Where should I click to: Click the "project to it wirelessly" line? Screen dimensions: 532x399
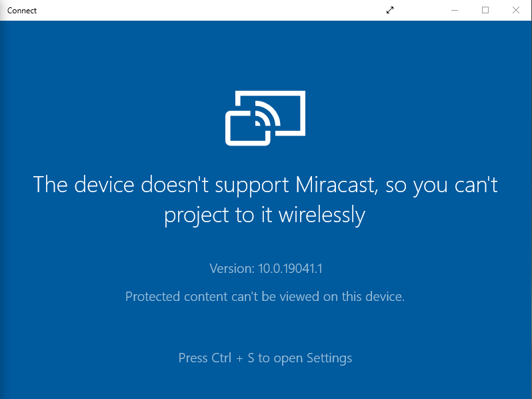pos(265,216)
